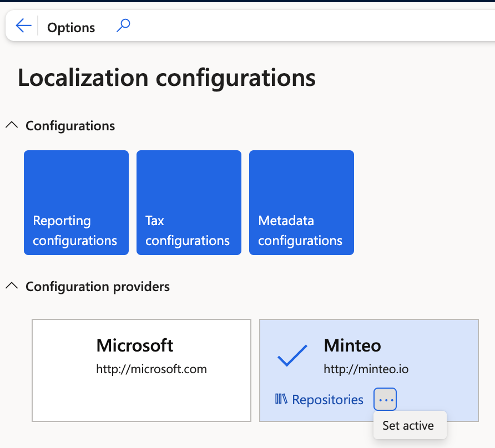Open the ellipsis more-options button
Image resolution: width=495 pixels, height=448 pixels.
385,399
